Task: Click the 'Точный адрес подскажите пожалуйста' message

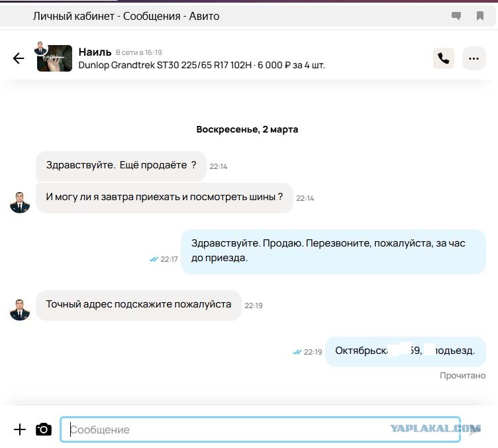Action: (138, 305)
